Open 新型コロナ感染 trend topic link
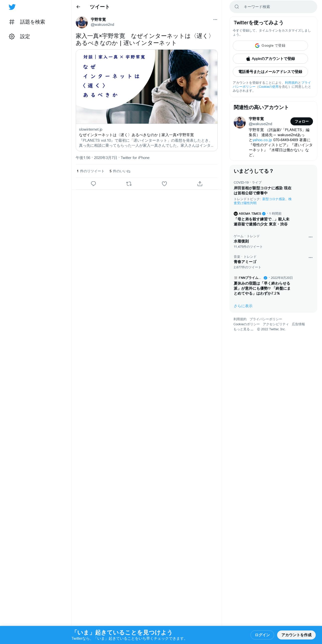 (274, 199)
